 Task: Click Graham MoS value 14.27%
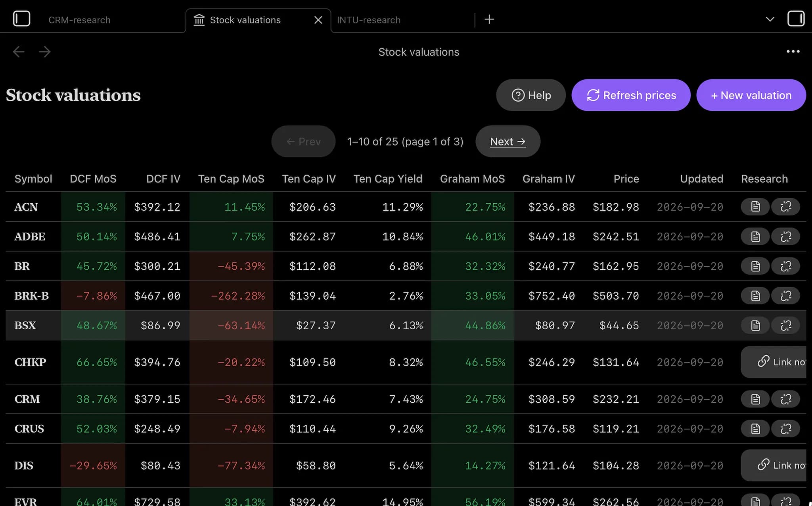485,465
